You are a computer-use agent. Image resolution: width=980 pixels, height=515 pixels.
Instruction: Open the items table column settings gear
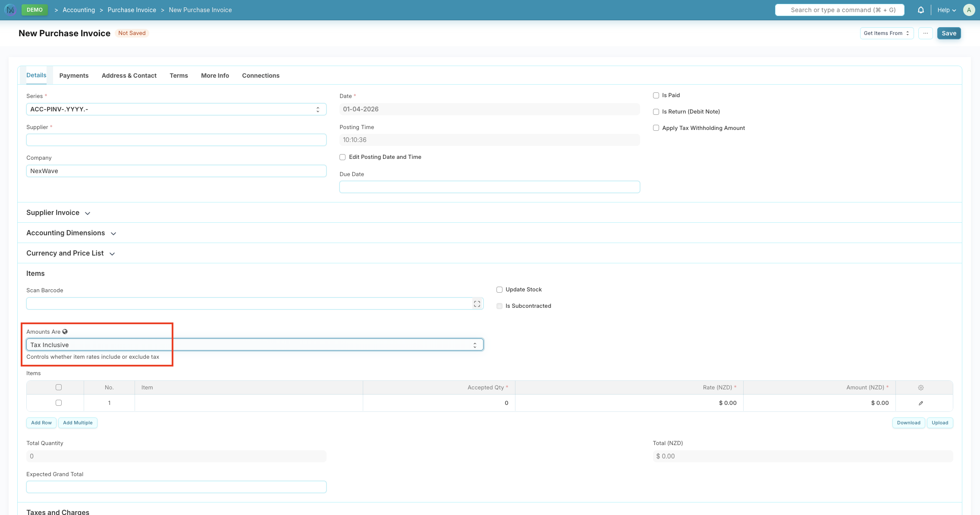[x=921, y=387]
